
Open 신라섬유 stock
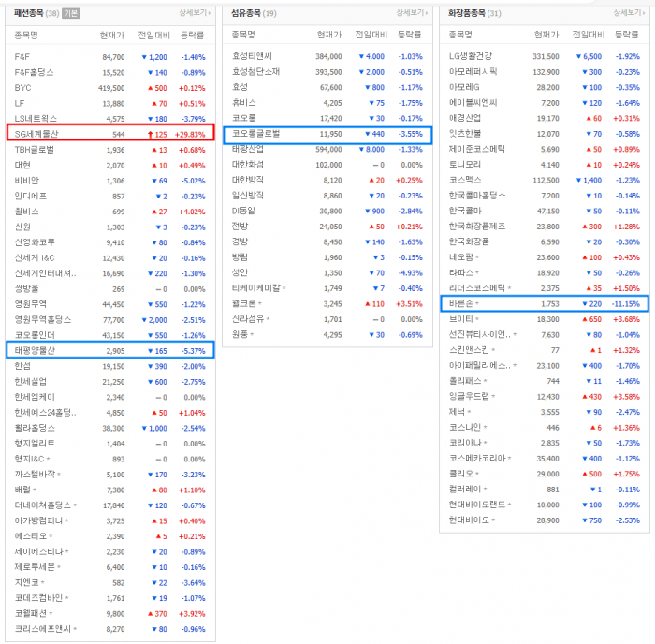tap(248, 319)
